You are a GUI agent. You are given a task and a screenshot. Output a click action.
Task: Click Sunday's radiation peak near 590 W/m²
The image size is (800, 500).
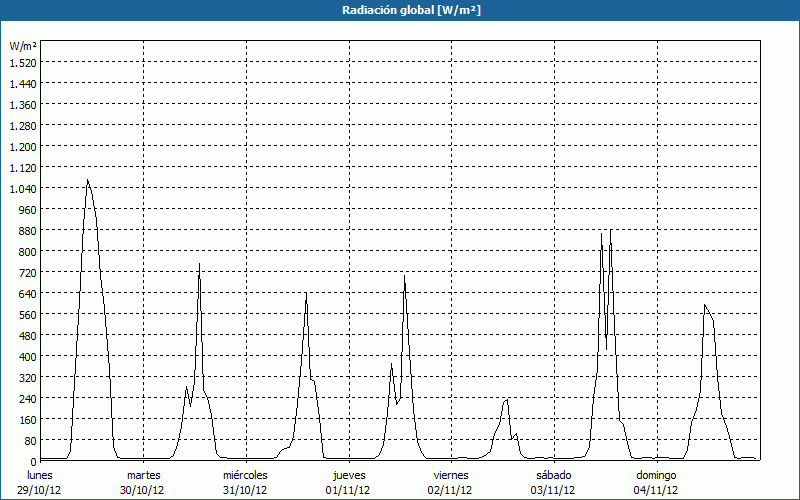705,305
